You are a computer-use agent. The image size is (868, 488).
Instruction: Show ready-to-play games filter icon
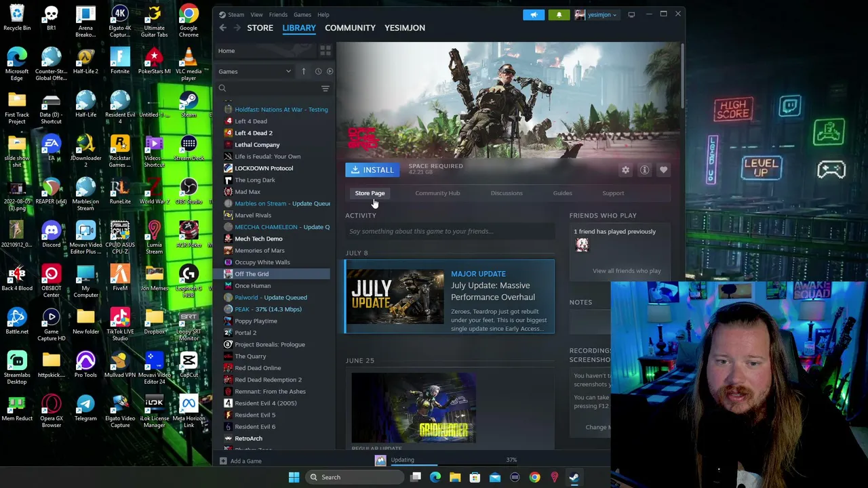point(330,71)
